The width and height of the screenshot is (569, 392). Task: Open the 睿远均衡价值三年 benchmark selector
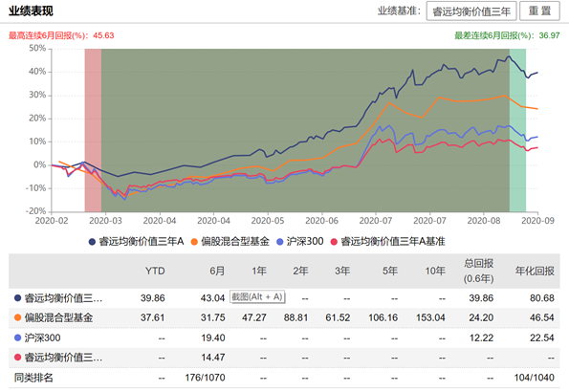(x=471, y=11)
